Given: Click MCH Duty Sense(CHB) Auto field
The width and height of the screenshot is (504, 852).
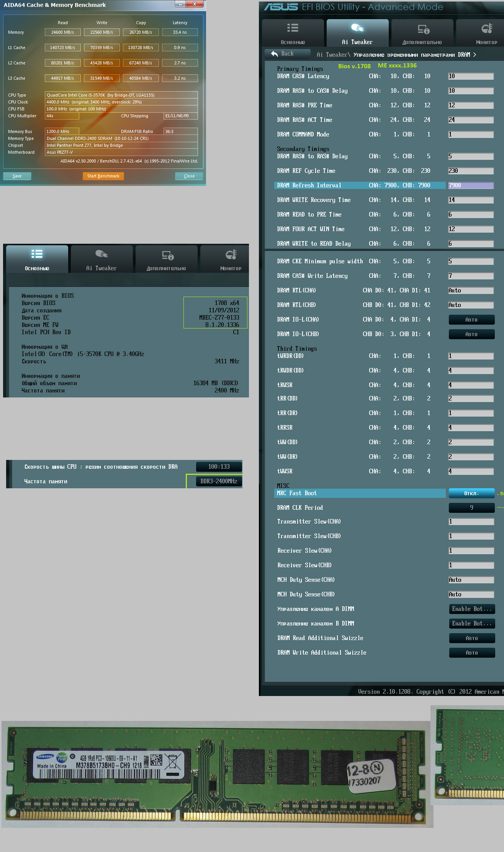Looking at the screenshot, I should pos(471,594).
